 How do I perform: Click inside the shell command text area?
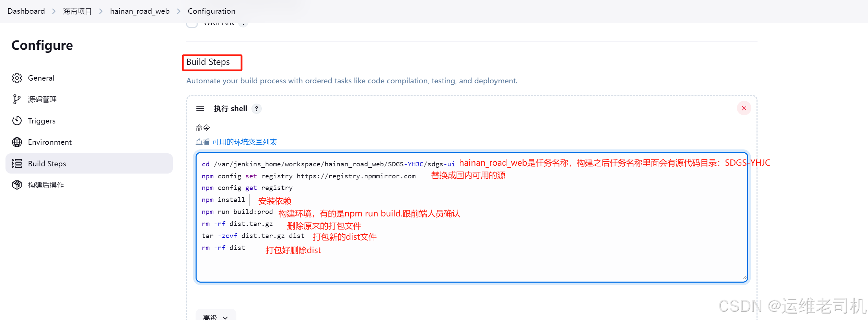pyautogui.click(x=472, y=217)
